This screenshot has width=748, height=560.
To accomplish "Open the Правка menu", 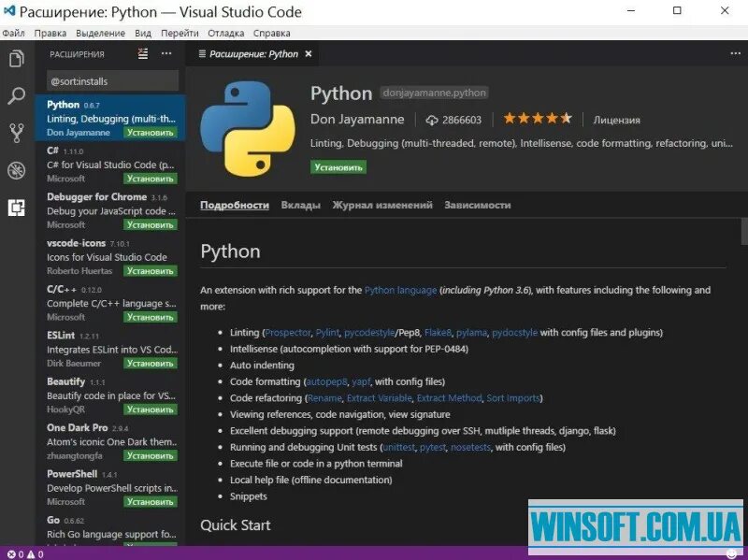I will [50, 33].
